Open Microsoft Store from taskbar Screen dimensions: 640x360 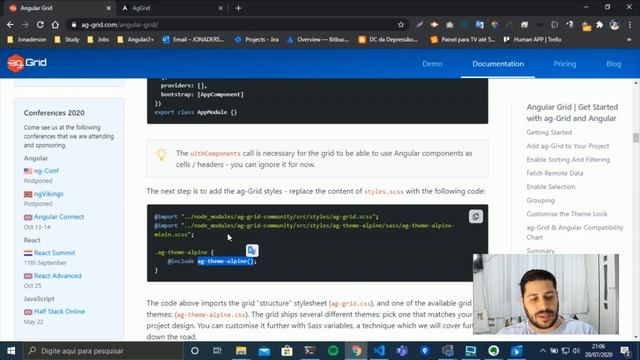[287, 351]
